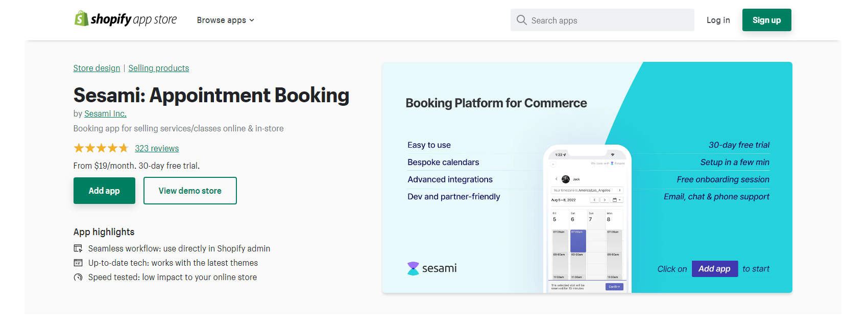This screenshot has width=868, height=322.
Task: Focus the Search apps input field
Action: pos(602,20)
